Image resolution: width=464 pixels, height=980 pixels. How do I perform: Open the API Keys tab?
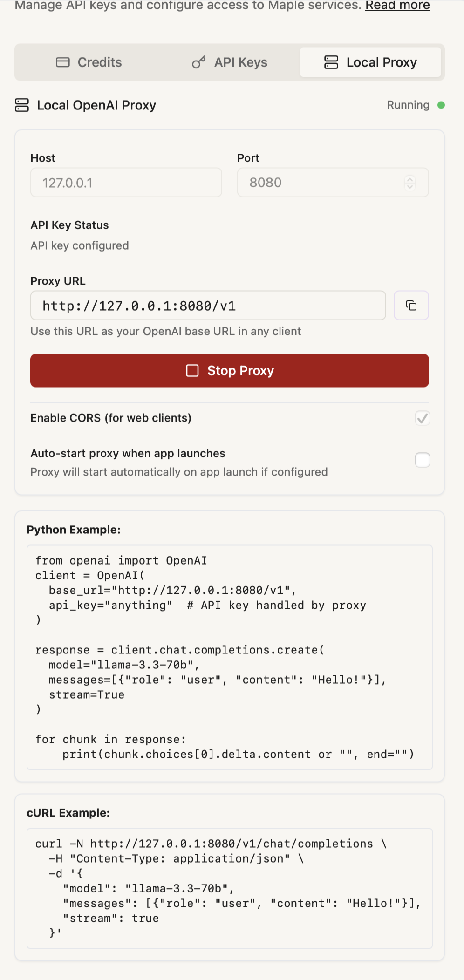click(230, 62)
